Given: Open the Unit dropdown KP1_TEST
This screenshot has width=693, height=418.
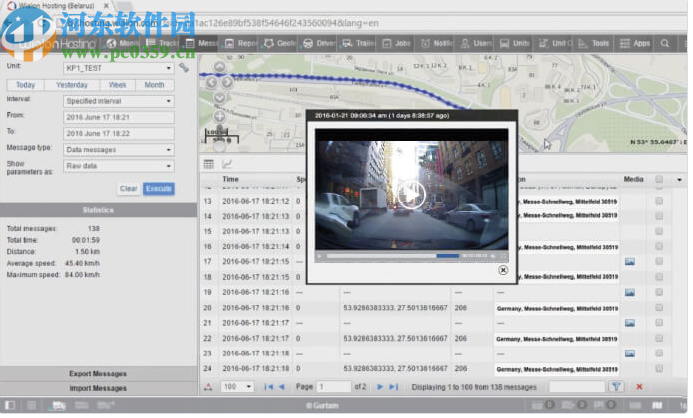Looking at the screenshot, I should [x=119, y=68].
